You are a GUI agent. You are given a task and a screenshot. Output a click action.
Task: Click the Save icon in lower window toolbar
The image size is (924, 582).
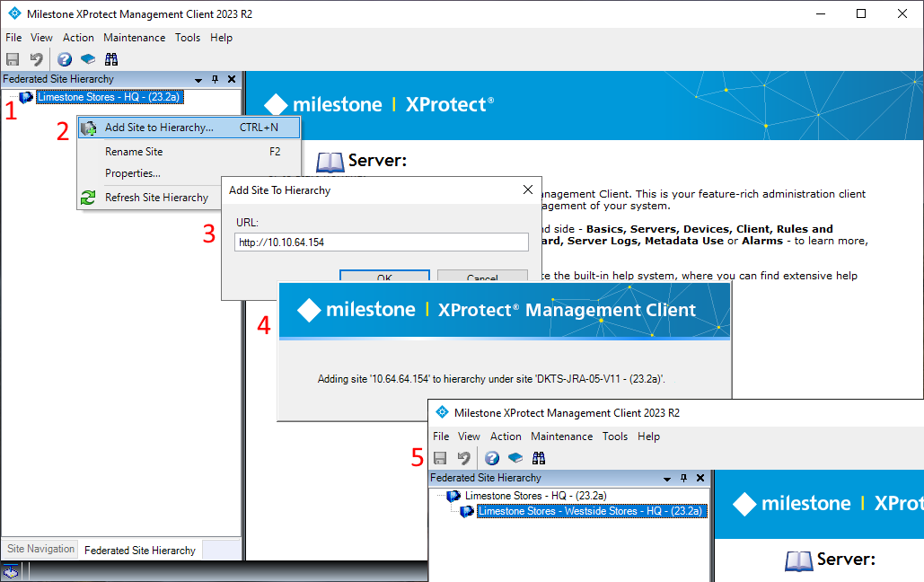tap(440, 458)
